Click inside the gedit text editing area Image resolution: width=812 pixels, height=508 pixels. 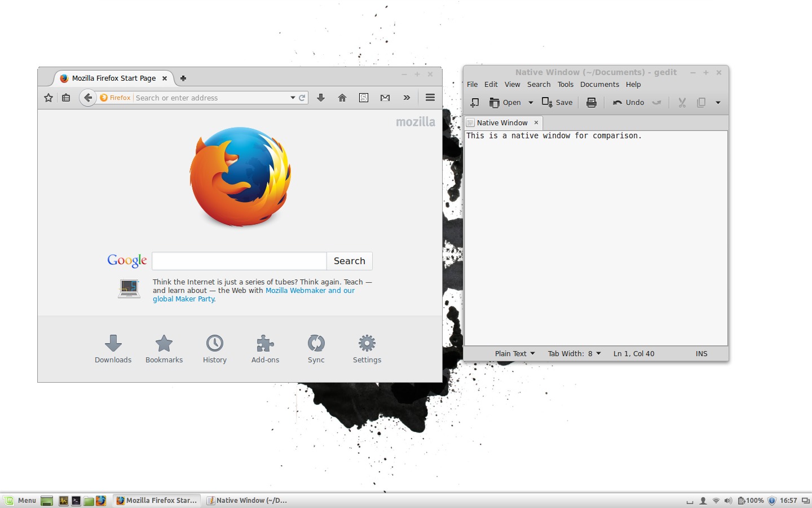point(595,238)
